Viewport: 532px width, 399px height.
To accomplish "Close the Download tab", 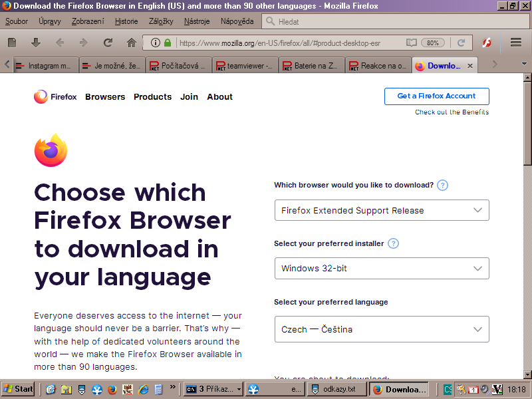I will (x=470, y=66).
